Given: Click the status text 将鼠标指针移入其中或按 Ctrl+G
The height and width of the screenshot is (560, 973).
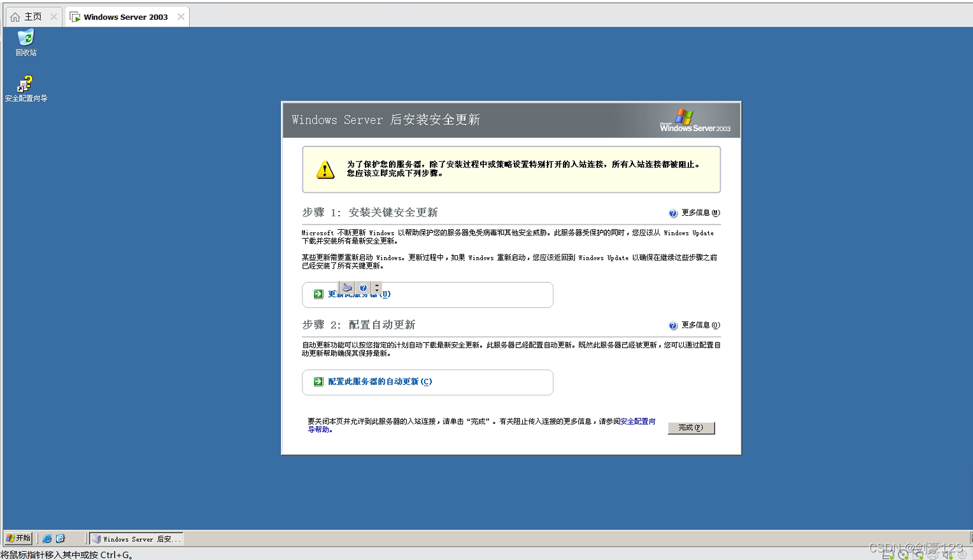Looking at the screenshot, I should 67,555.
